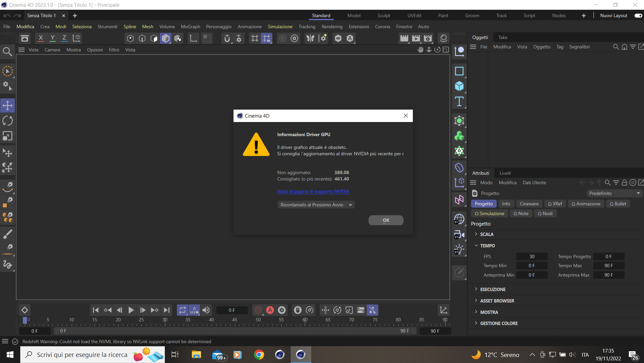644x363 pixels.
Task: Click the FPS value field
Action: click(x=532, y=256)
